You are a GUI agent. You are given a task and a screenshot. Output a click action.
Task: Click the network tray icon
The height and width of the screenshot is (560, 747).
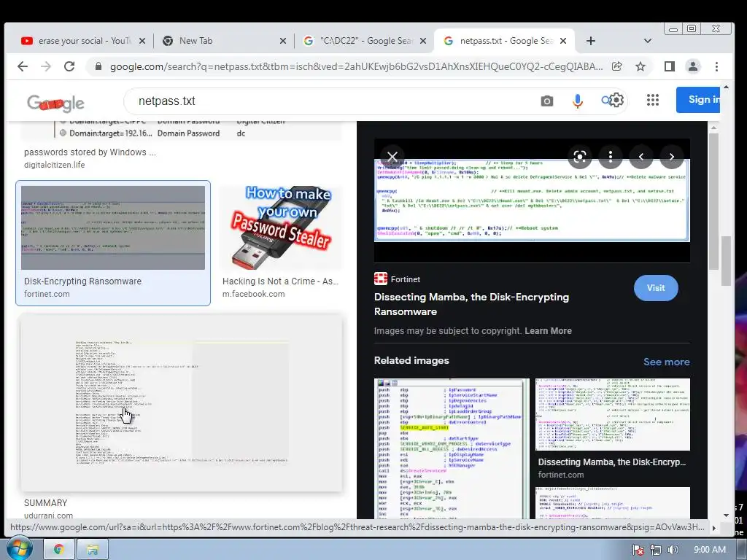click(656, 550)
